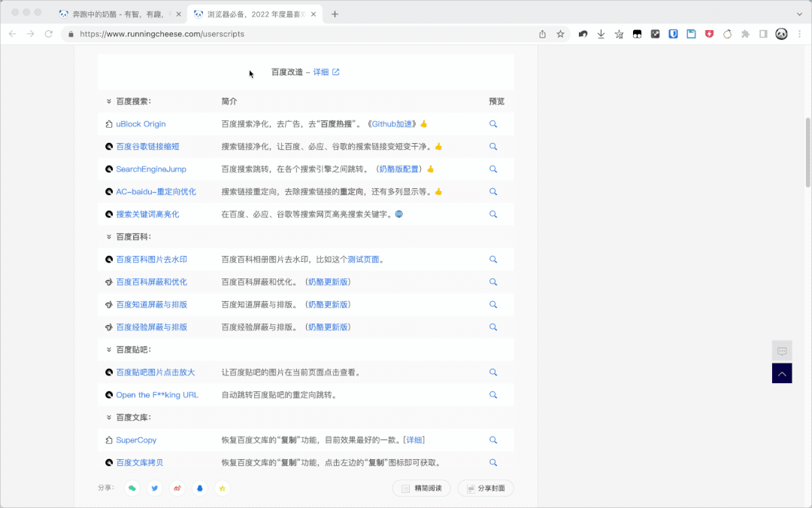
Task: Open a new tab with plus button
Action: pyautogui.click(x=335, y=14)
